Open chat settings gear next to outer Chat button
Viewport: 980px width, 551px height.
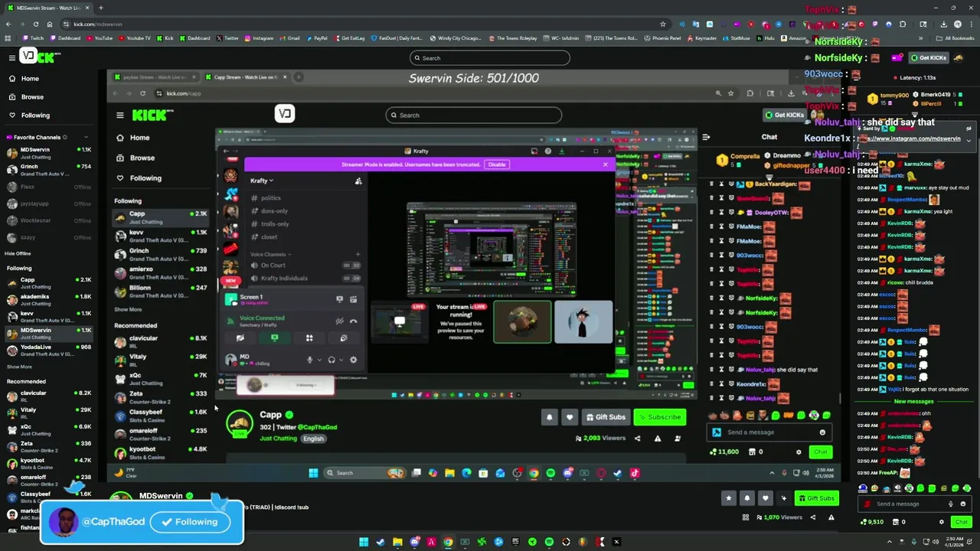[x=942, y=522]
